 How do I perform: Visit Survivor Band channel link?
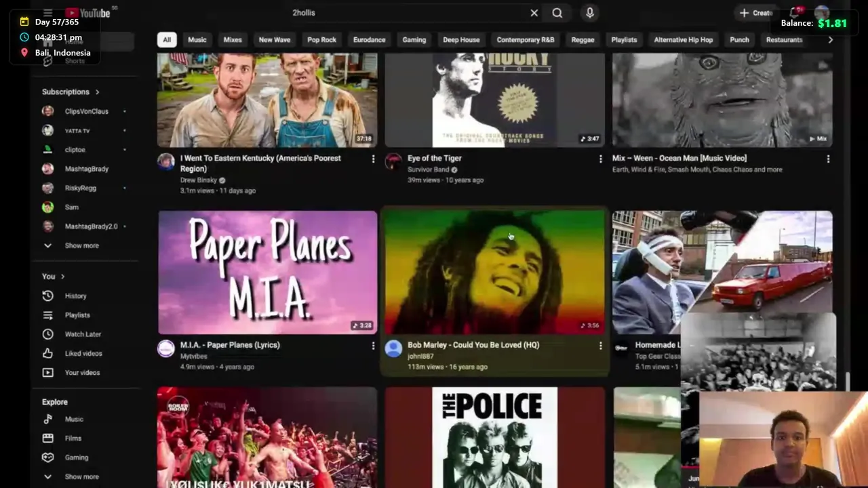pyautogui.click(x=429, y=169)
